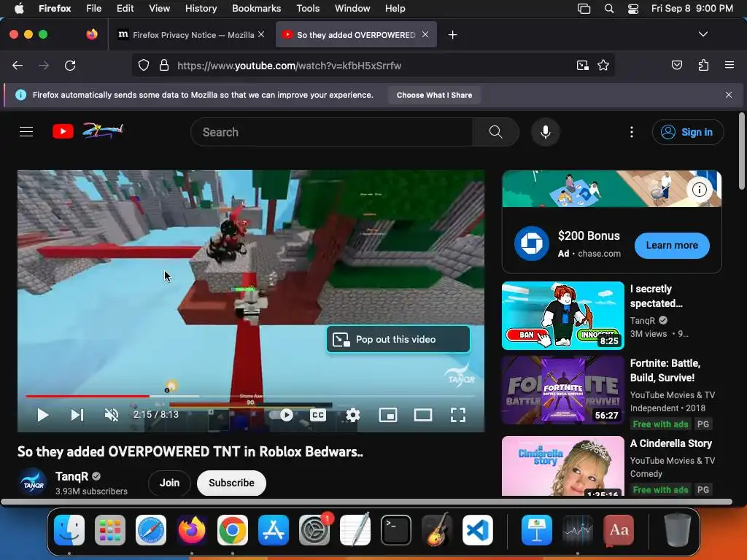The image size is (747, 560).
Task: Click Choose What I Share button
Action: (x=434, y=95)
